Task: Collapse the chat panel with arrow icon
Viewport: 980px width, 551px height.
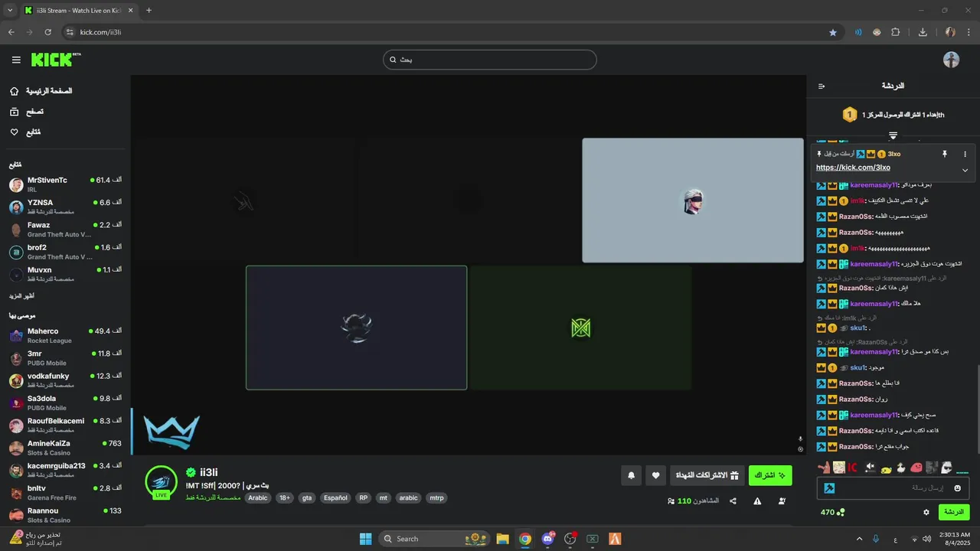Action: (822, 86)
